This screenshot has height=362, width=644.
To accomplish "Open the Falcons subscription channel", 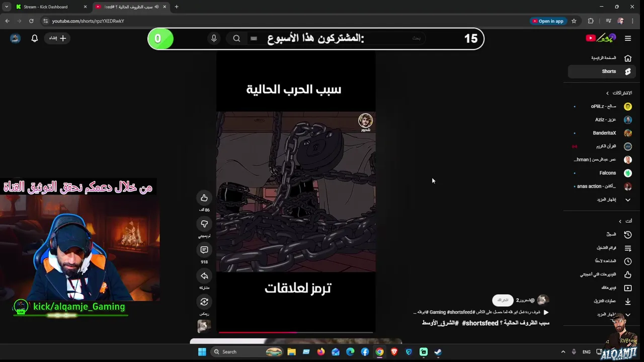I will (603, 173).
